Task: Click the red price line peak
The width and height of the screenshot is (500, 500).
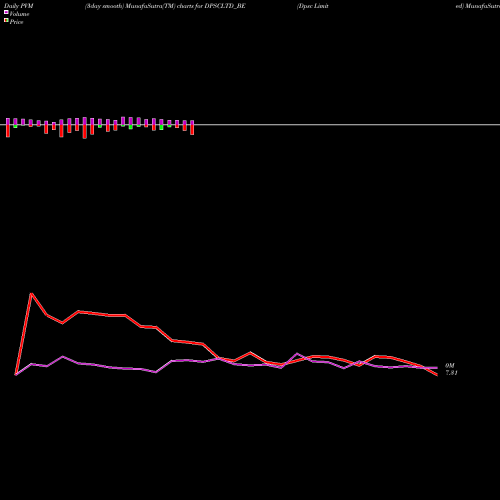Action: [31, 294]
